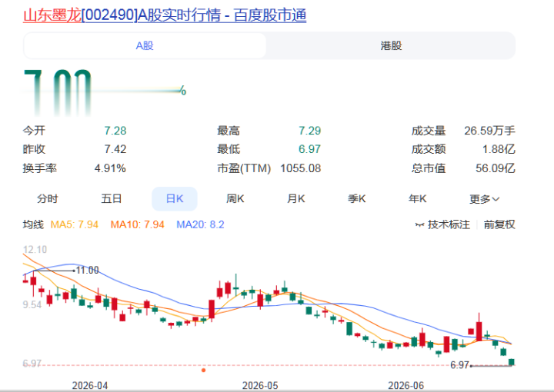Switch to the 港股 tab
Image resolution: width=554 pixels, height=392 pixels.
tap(391, 45)
